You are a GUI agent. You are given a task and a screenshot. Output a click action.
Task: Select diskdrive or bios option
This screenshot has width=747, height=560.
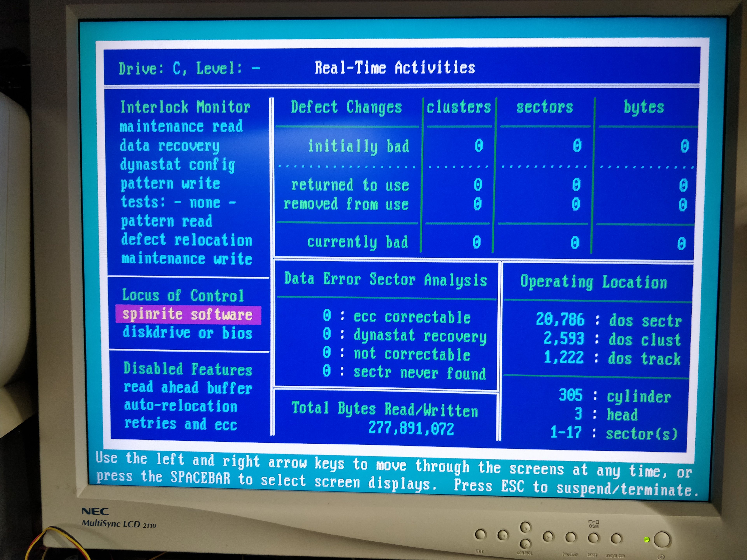tap(187, 333)
